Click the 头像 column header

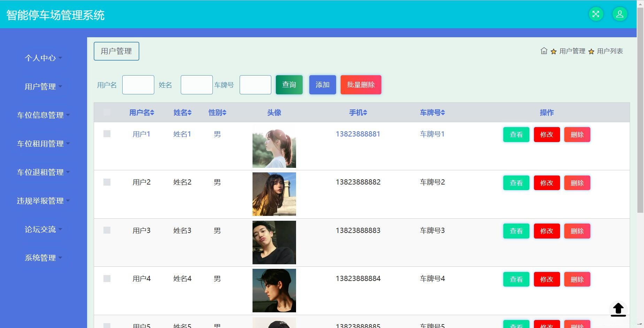coord(274,112)
